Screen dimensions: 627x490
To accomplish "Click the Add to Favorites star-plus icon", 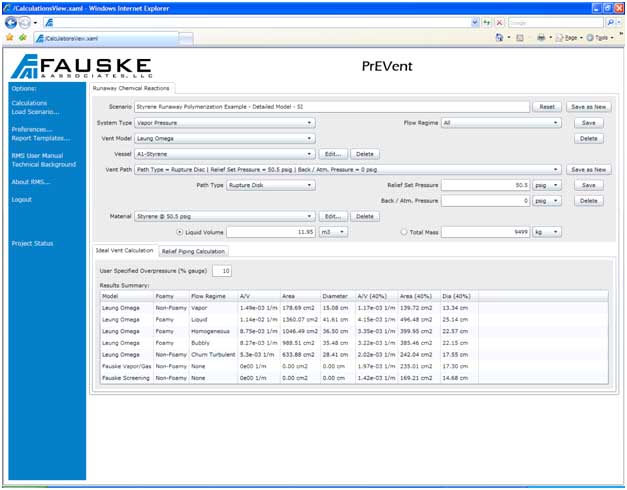I will (x=23, y=38).
